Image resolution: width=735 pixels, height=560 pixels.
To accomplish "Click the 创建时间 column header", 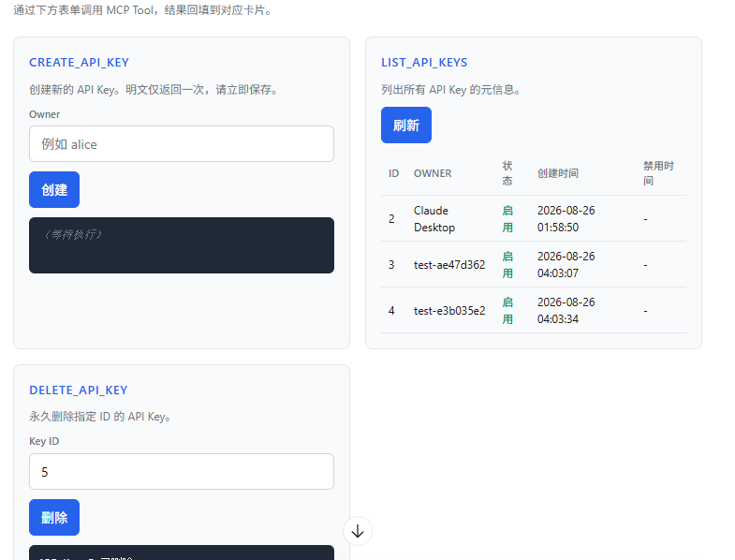I will coord(558,173).
